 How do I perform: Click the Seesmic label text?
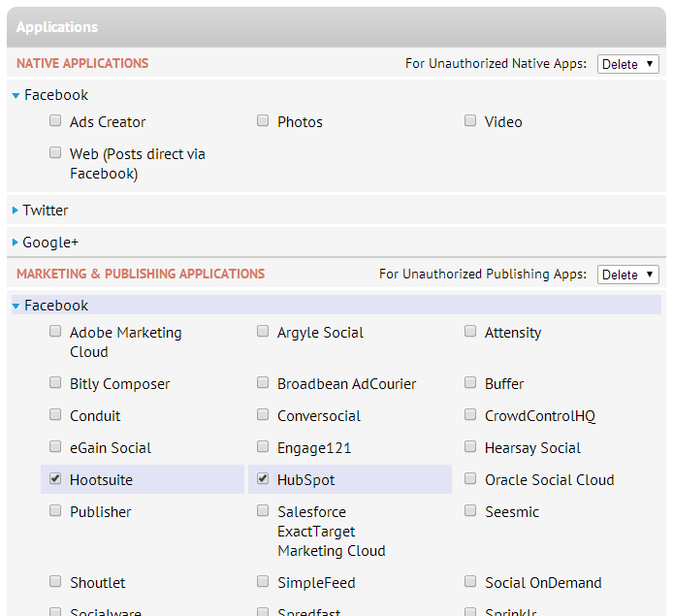tap(512, 512)
